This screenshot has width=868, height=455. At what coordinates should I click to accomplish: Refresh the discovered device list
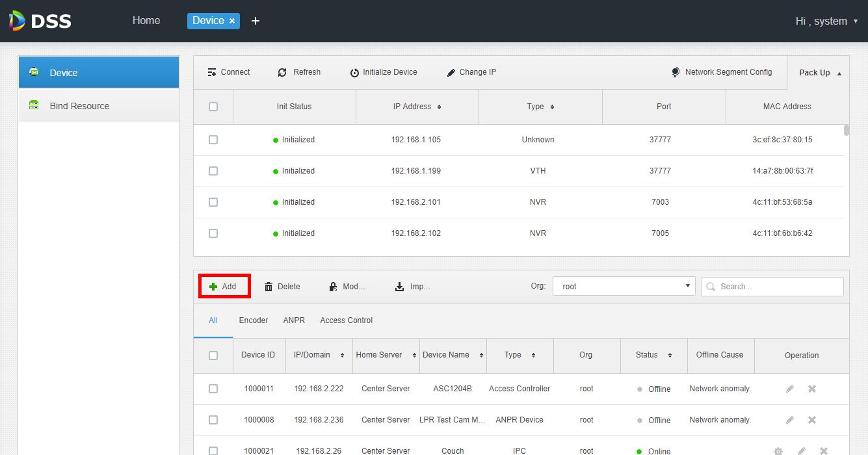(299, 72)
